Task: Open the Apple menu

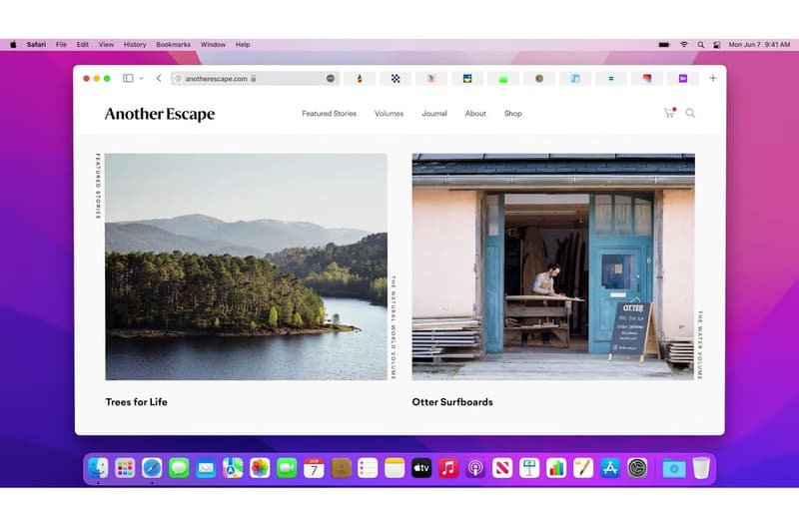Action: (x=13, y=45)
